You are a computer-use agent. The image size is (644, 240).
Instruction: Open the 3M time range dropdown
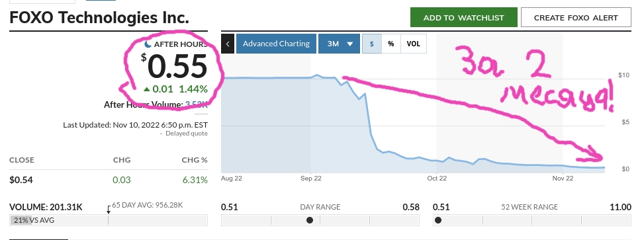[340, 44]
